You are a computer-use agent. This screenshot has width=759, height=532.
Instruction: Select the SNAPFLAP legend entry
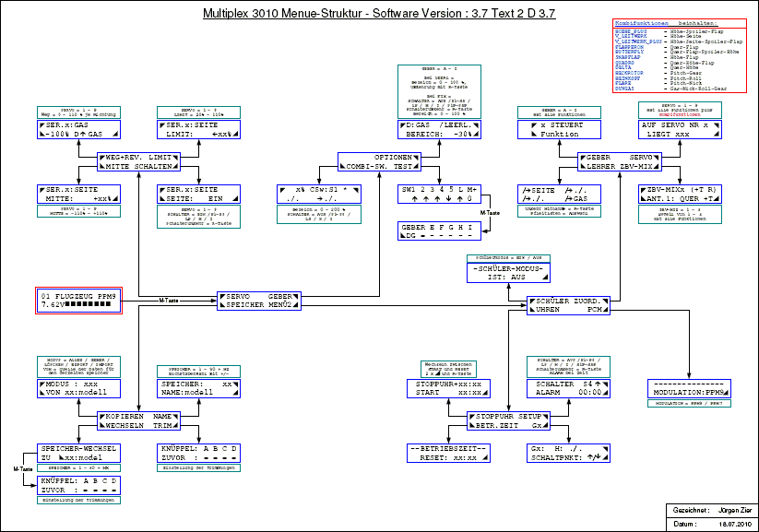point(628,57)
